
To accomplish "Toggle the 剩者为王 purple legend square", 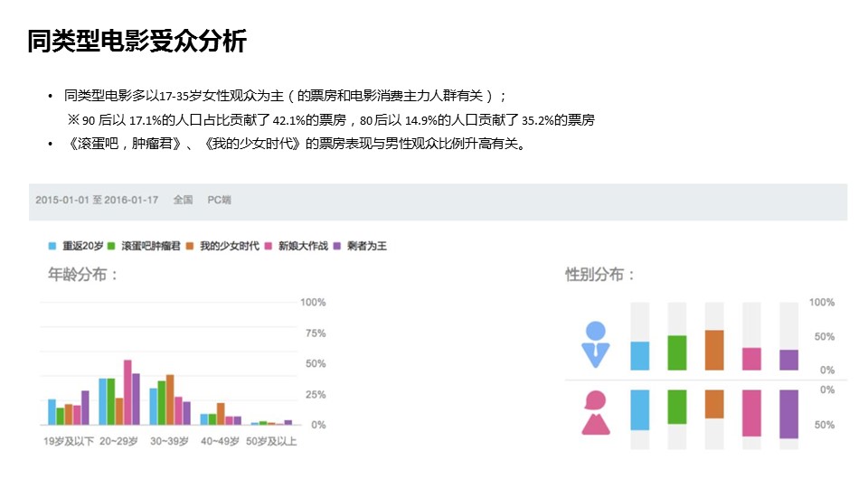I will (337, 246).
